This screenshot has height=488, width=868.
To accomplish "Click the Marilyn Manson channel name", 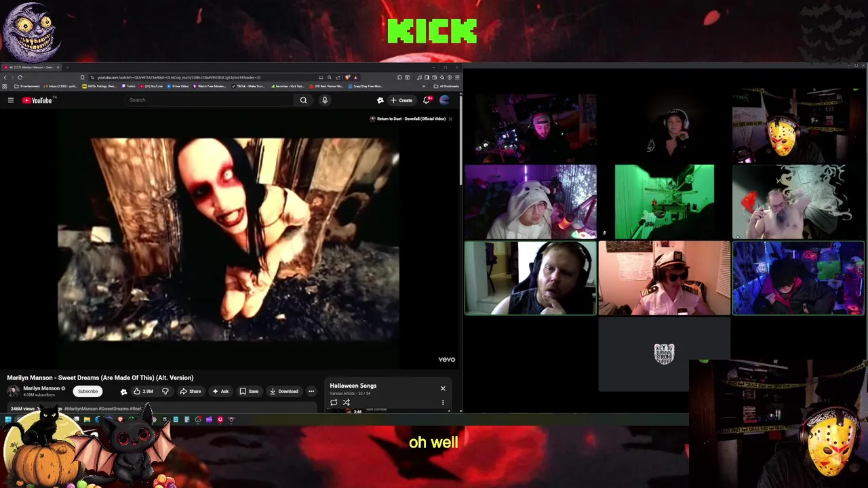I will tap(41, 388).
